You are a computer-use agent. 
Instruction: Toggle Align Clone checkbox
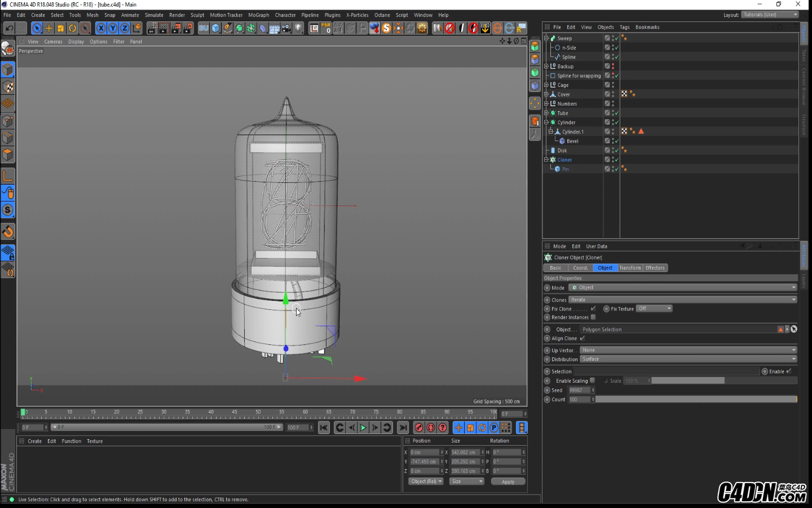582,338
